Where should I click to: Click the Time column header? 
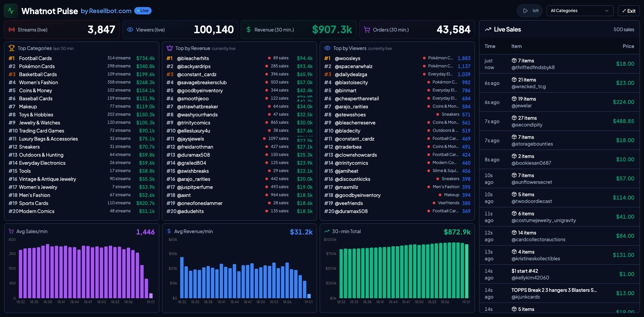(x=490, y=46)
